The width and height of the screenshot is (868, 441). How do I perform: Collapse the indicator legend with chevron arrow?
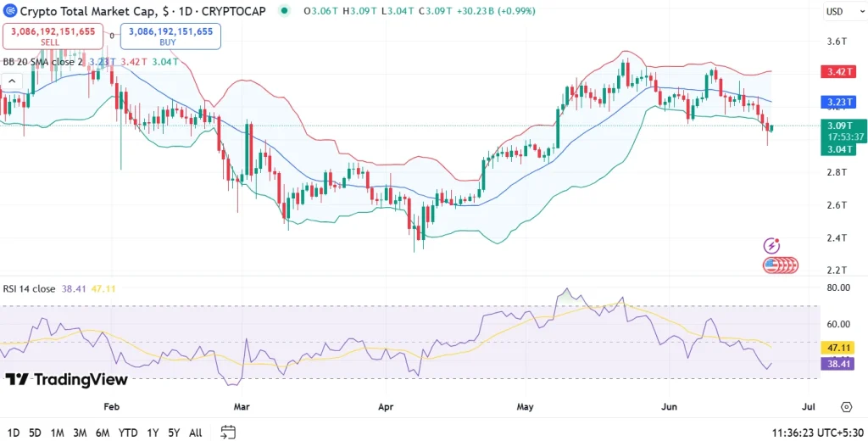12,81
